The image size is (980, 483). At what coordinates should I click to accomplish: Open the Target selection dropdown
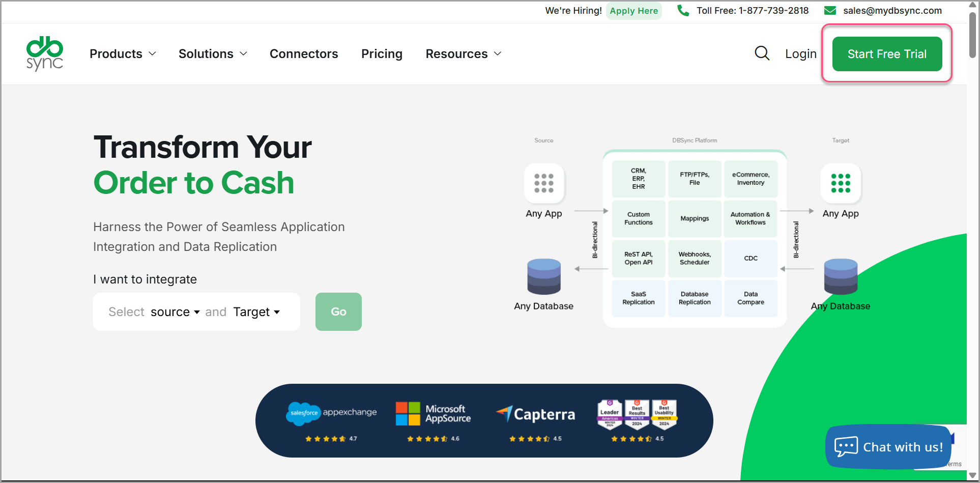[x=256, y=312]
